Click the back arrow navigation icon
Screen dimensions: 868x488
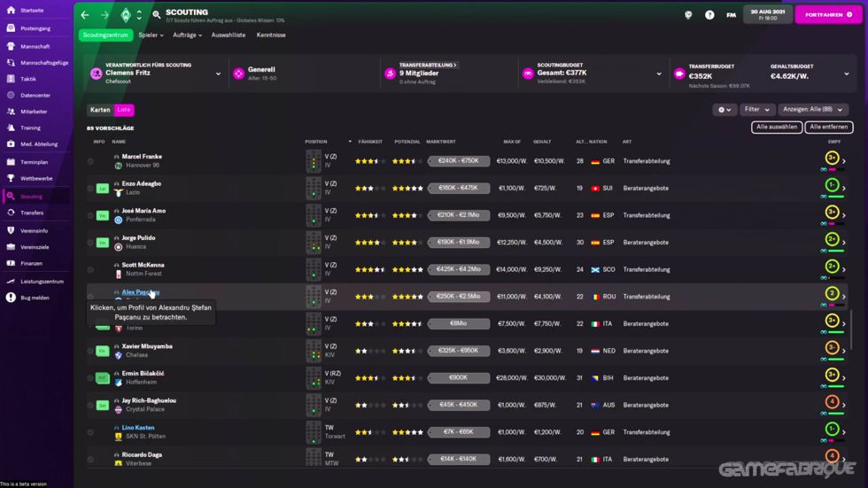pos(85,15)
